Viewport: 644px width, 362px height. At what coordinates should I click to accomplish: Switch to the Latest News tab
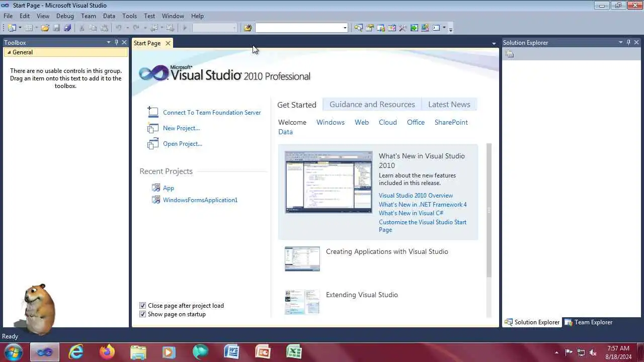(449, 105)
